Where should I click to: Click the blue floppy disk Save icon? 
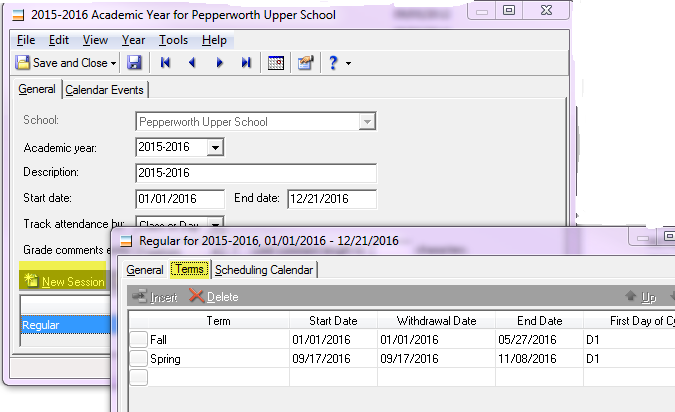(134, 63)
